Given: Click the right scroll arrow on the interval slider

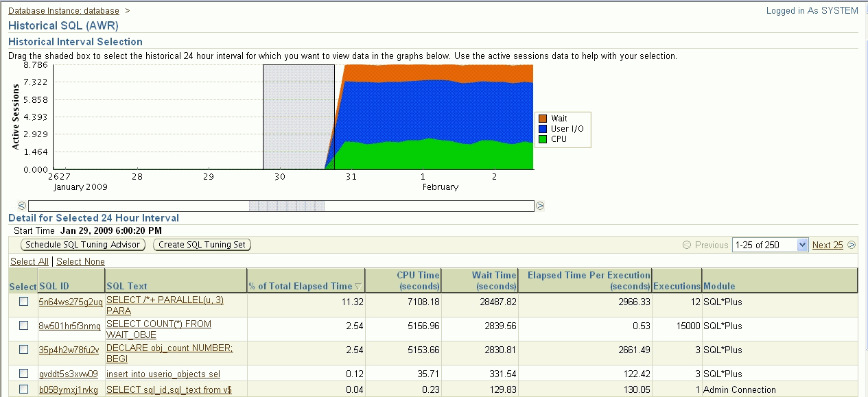Looking at the screenshot, I should coord(539,204).
